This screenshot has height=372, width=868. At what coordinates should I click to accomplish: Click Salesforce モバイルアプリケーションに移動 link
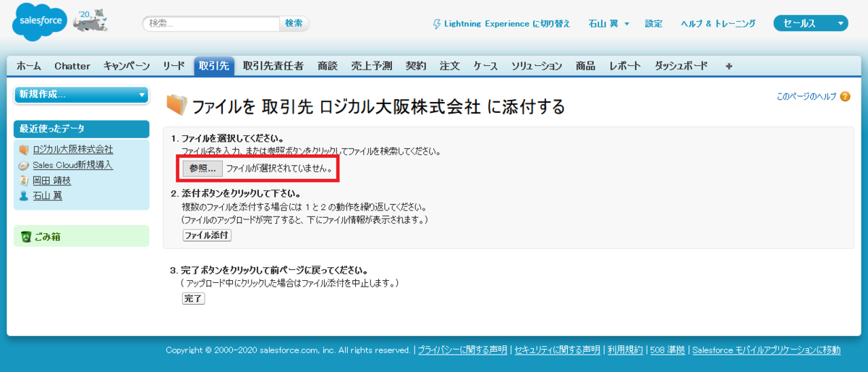[766, 350]
